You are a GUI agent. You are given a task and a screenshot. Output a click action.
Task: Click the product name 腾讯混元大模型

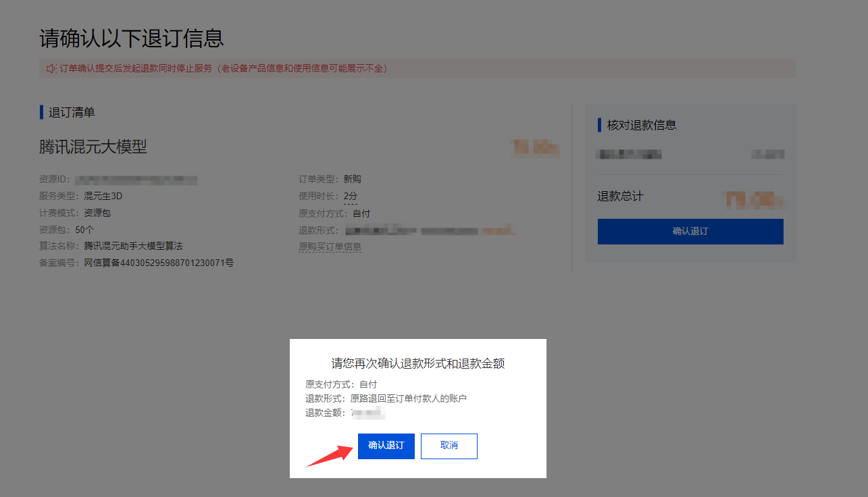[93, 147]
